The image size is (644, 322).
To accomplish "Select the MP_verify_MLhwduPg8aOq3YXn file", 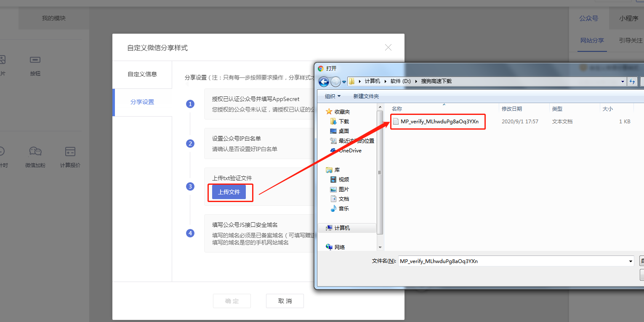I will coord(439,121).
